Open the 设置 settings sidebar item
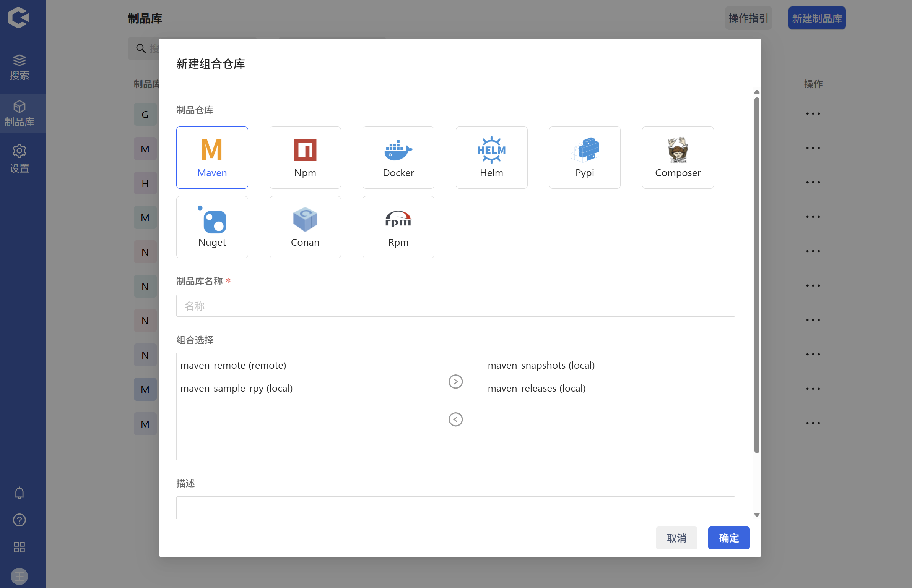 click(x=19, y=158)
